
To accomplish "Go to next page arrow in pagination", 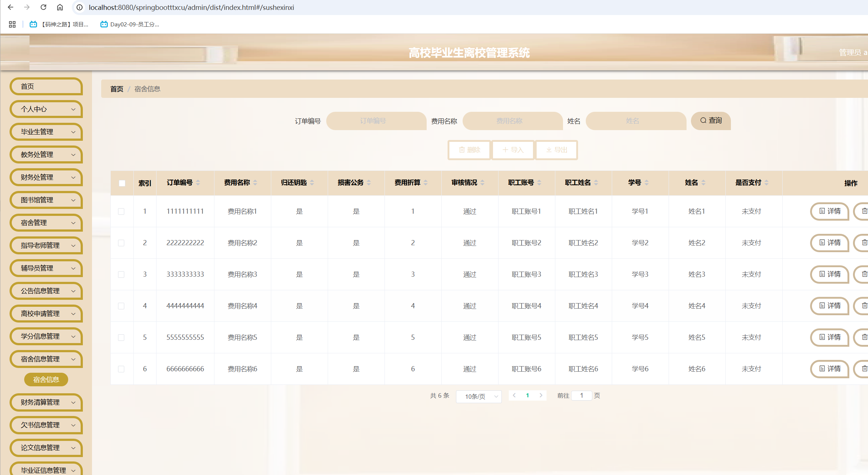I will pyautogui.click(x=541, y=395).
